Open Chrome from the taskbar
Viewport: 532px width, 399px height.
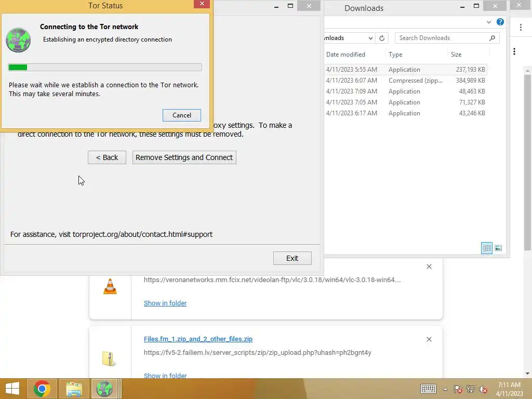pos(42,389)
